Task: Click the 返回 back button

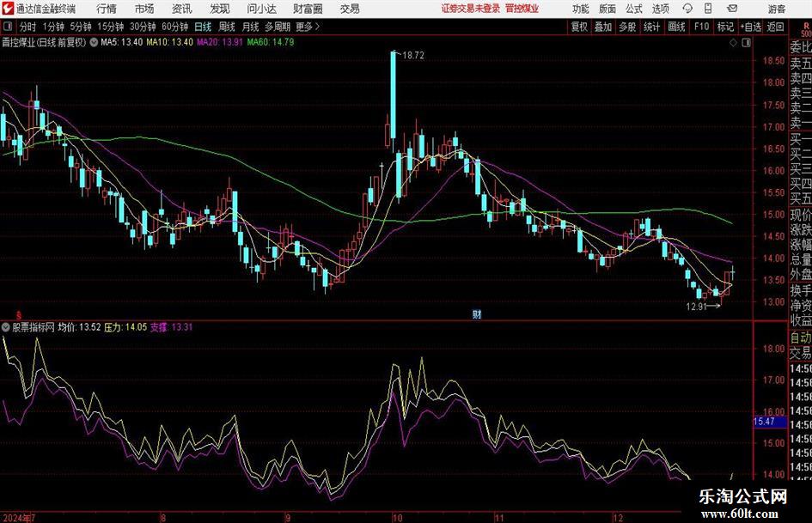Action: click(x=775, y=27)
